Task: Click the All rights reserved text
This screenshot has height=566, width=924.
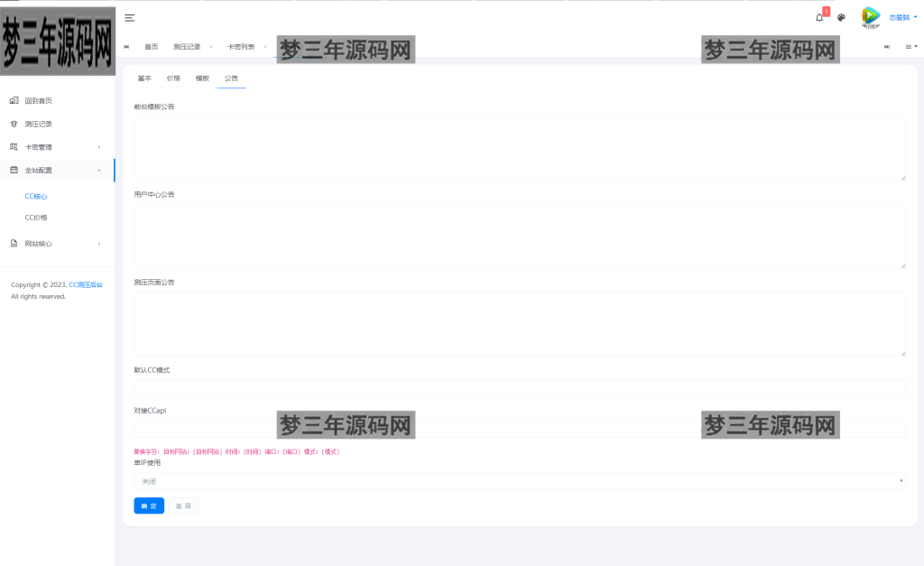Action: (x=38, y=297)
